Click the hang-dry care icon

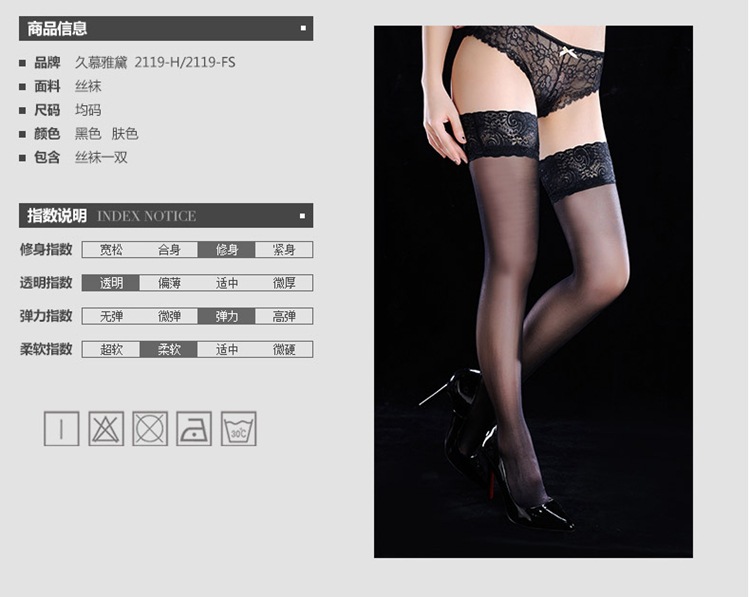tap(61, 428)
